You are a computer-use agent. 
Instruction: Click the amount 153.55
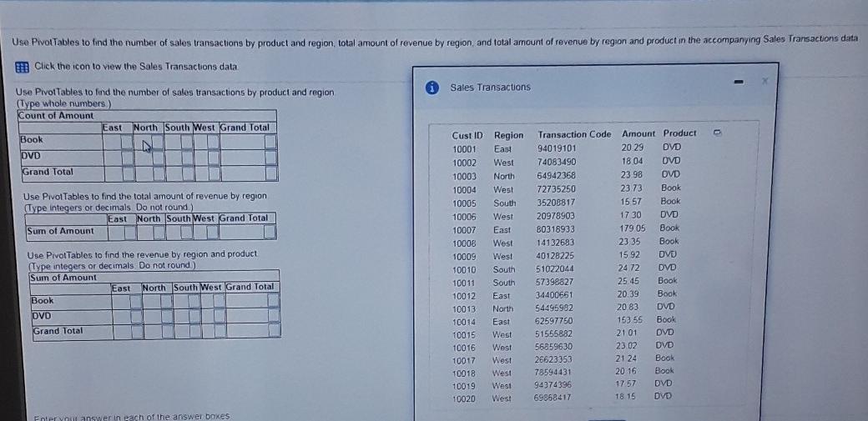point(630,320)
